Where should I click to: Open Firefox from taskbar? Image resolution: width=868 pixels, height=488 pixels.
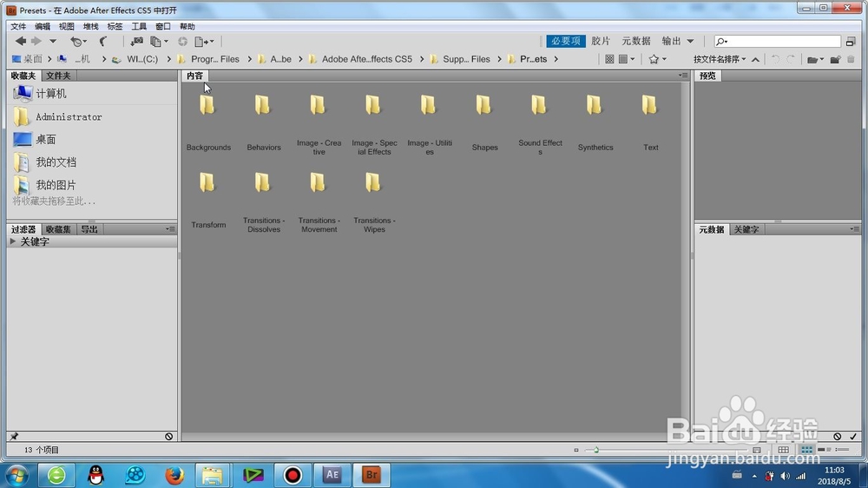[174, 475]
